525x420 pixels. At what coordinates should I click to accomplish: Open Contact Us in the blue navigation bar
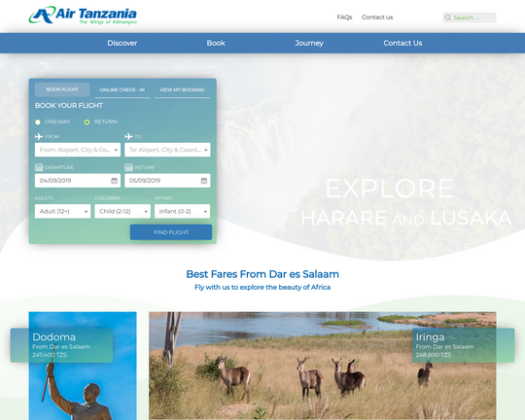pos(402,43)
